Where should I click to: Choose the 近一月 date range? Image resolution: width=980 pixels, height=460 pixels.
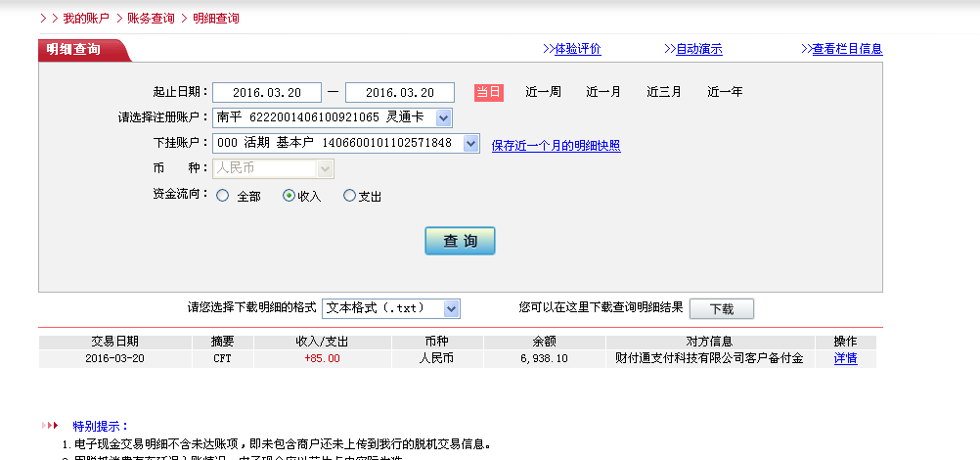coord(603,92)
